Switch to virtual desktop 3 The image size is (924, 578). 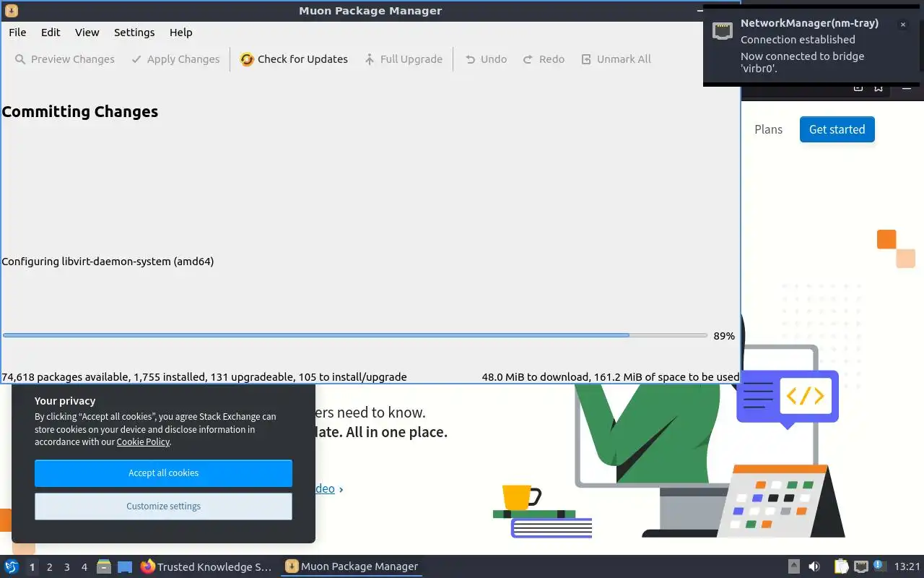[66, 567]
